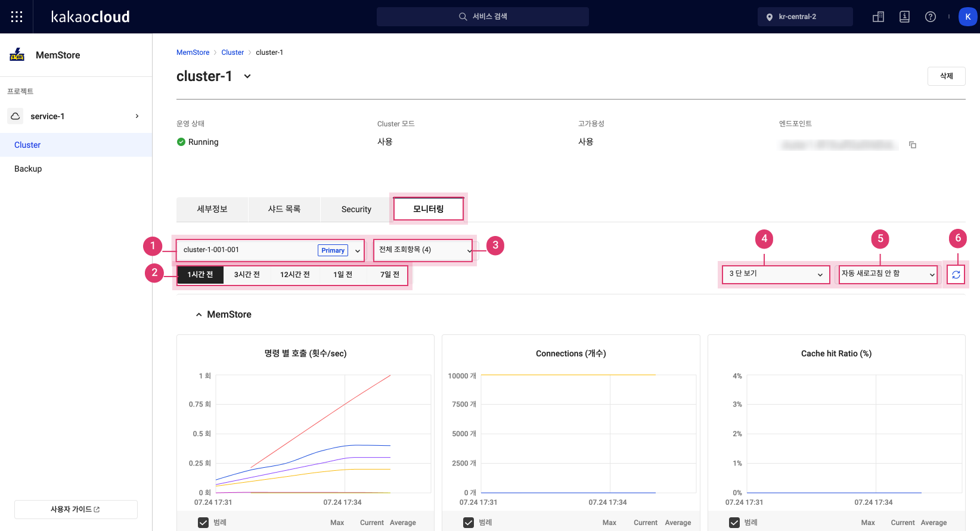Switch to the 모니터링 tab
The height and width of the screenshot is (531, 980).
tap(429, 209)
